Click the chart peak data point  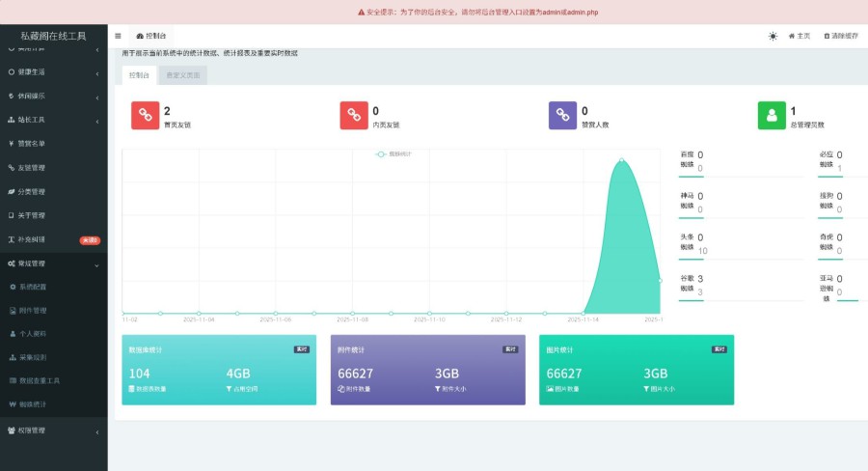(622, 159)
